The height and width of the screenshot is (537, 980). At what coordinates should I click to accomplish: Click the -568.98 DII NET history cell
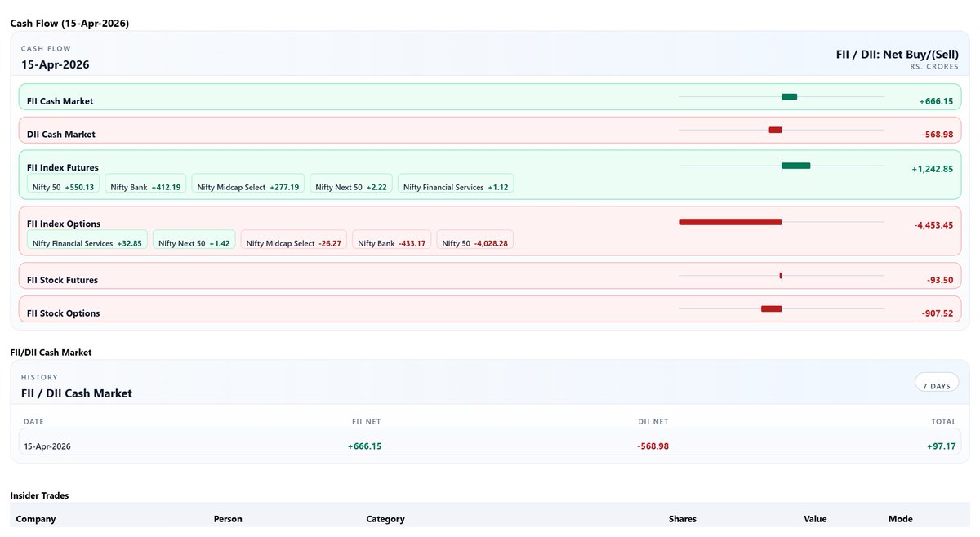coord(653,446)
